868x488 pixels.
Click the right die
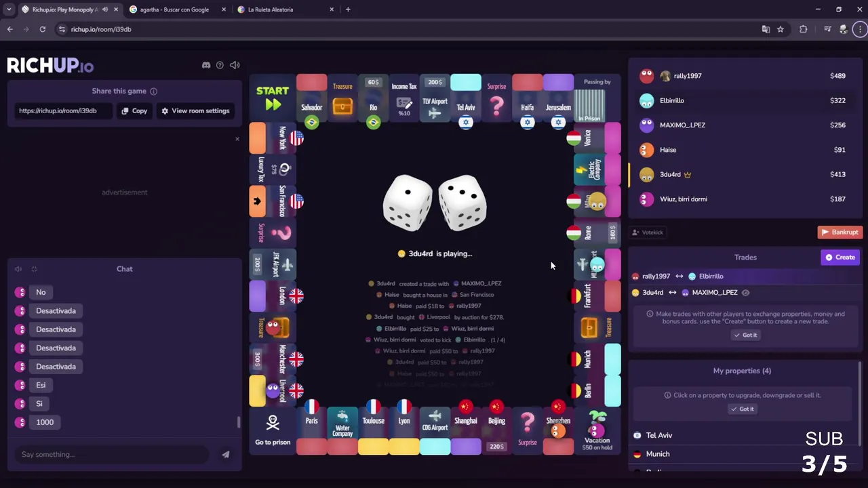tap(462, 203)
